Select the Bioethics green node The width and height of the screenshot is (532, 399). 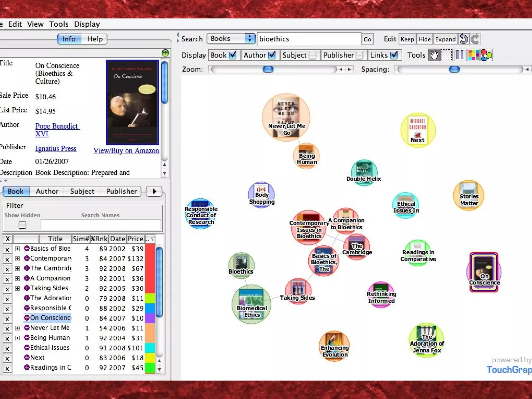pos(241,265)
